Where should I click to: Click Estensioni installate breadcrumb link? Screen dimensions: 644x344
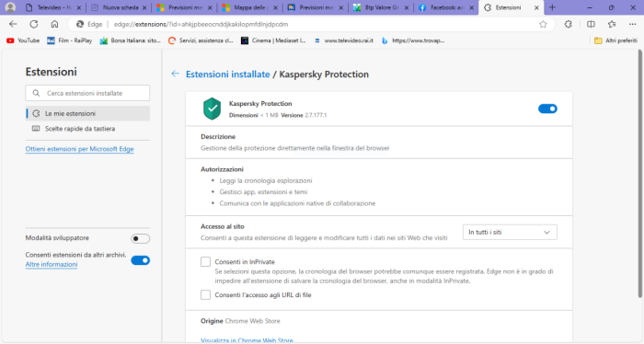(227, 75)
